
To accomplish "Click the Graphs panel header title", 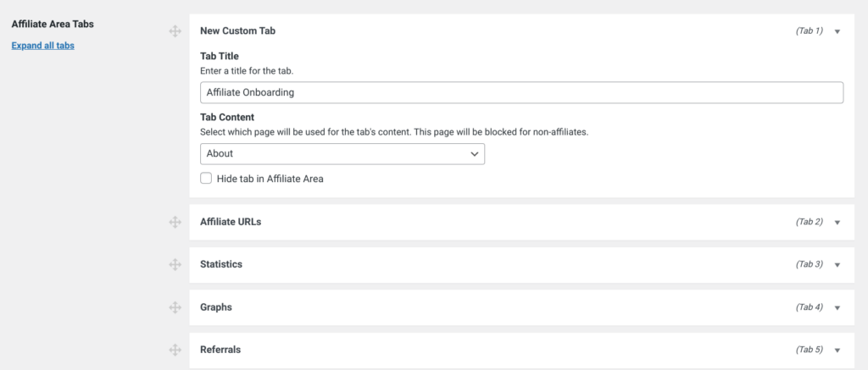I will (x=216, y=307).
